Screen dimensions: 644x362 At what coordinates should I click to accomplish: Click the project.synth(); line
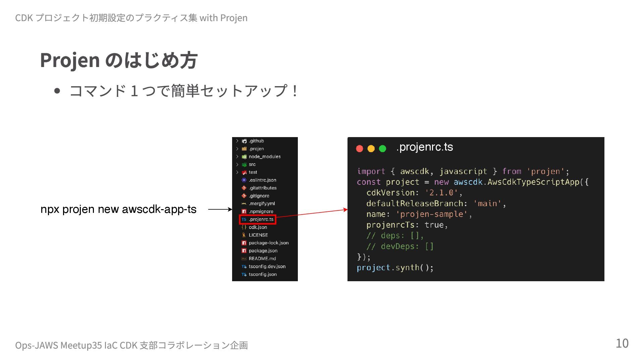[395, 267]
